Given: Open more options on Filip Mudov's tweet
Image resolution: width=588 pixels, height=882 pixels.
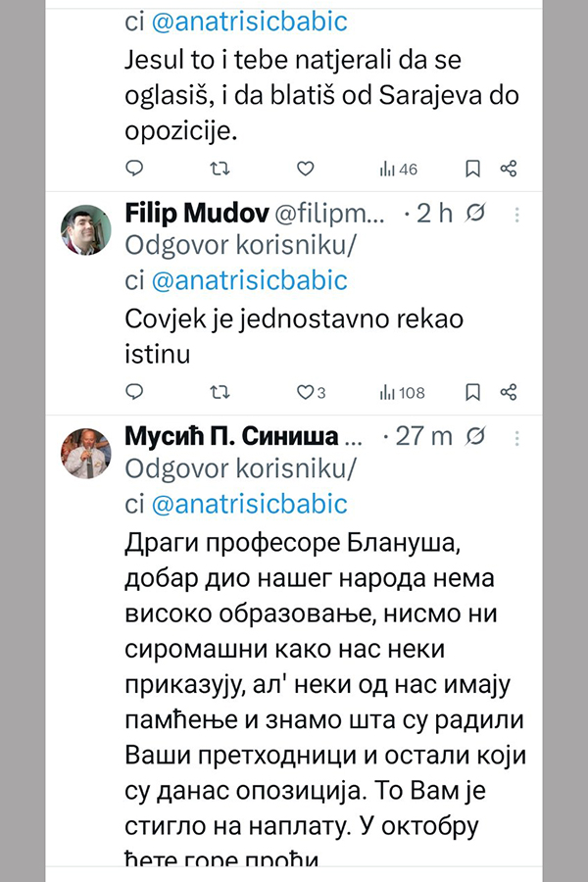Looking at the screenshot, I should coord(518,215).
